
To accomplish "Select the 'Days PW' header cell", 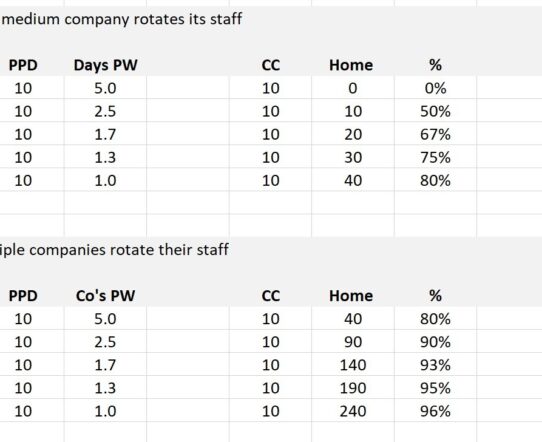I will [105, 65].
